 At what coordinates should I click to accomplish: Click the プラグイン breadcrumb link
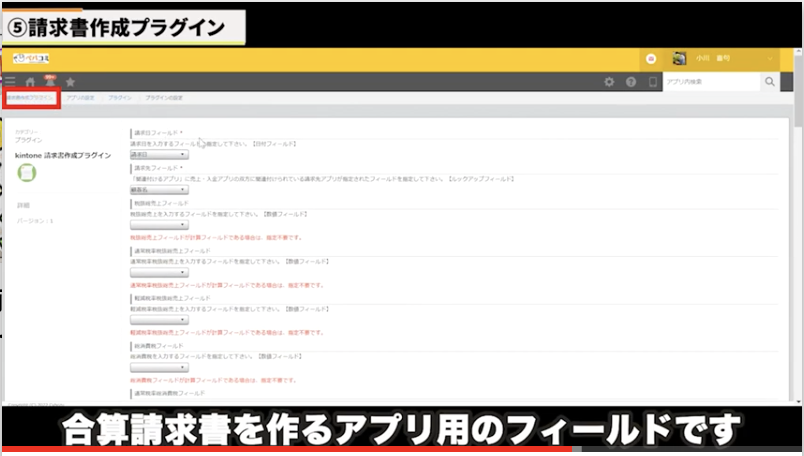120,98
